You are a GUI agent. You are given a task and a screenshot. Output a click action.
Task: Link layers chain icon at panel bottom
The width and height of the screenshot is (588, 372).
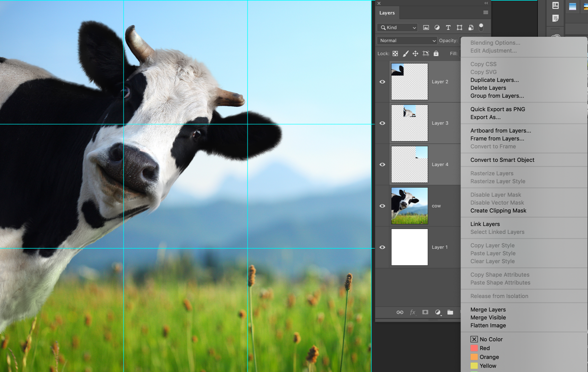pyautogui.click(x=400, y=312)
